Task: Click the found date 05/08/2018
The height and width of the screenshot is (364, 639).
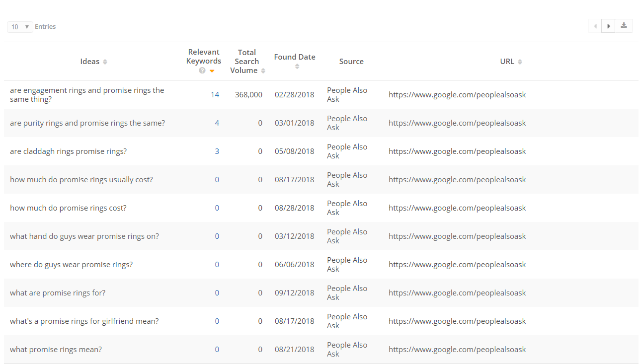Action: pos(295,151)
